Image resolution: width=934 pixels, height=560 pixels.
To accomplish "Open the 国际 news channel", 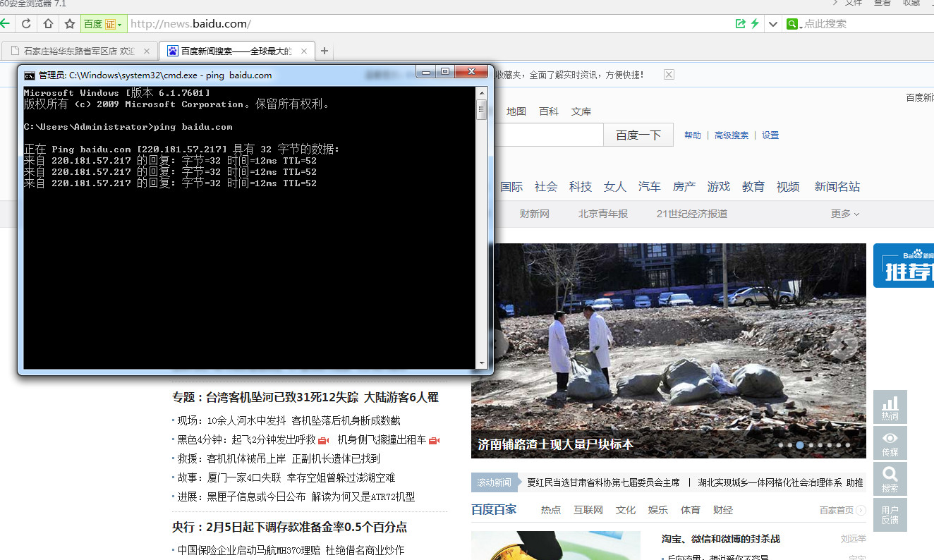I will [x=511, y=187].
